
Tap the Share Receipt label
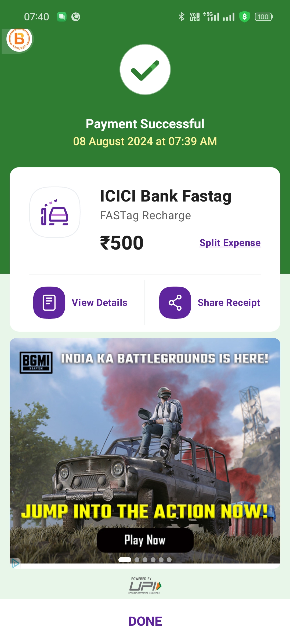click(x=229, y=303)
